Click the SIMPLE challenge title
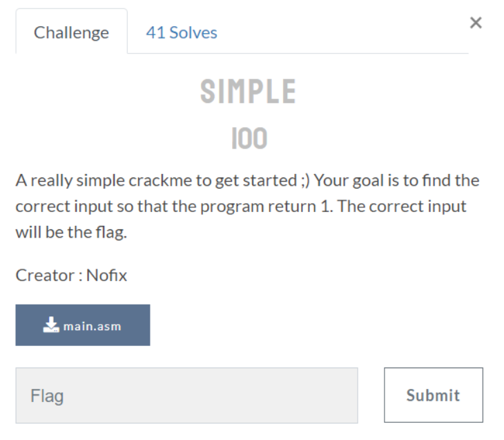The height and width of the screenshot is (440, 504). click(x=248, y=91)
